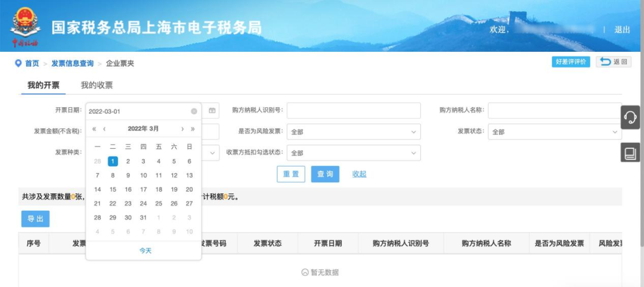Click the 返回 back arrow button

point(614,62)
